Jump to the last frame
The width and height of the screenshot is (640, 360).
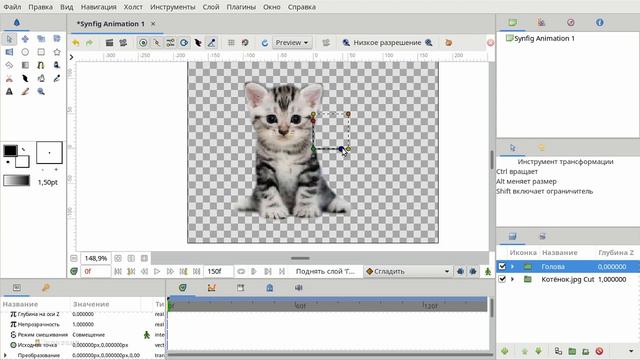(196, 271)
